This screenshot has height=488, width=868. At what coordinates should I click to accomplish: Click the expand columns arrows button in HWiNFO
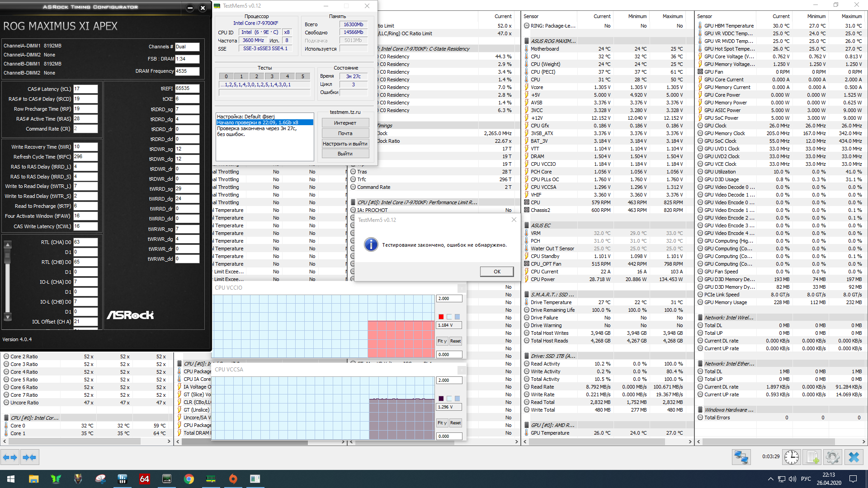coord(10,457)
